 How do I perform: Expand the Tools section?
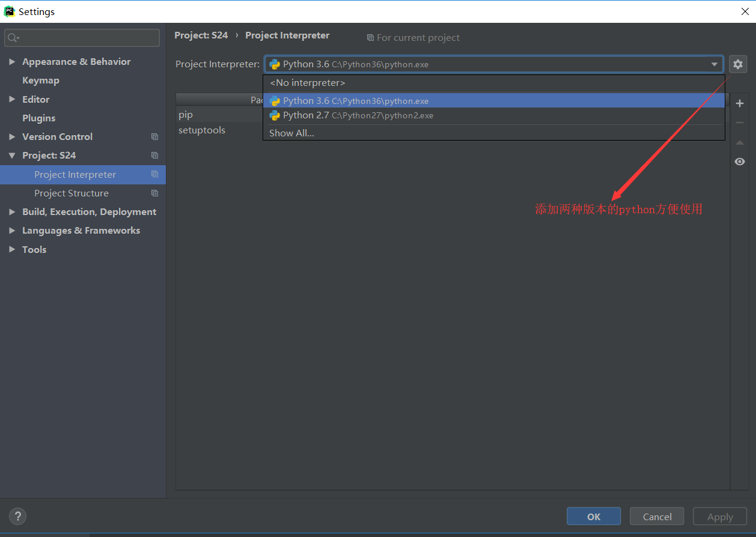point(11,249)
